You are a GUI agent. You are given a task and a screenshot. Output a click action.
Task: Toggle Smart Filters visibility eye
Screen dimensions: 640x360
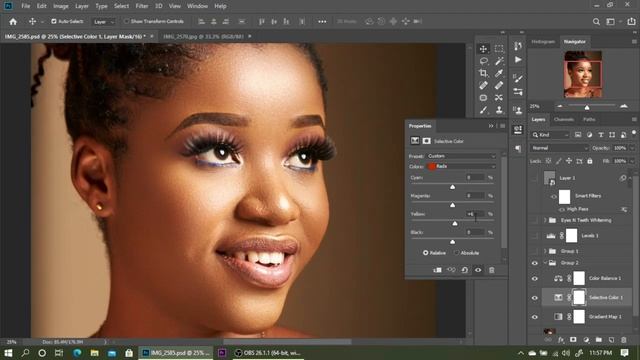click(554, 197)
